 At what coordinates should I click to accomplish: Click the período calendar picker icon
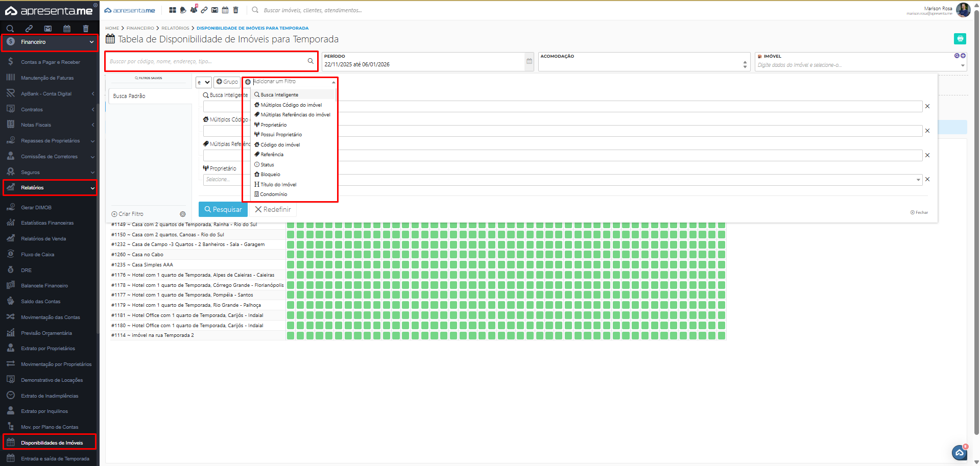(x=529, y=61)
